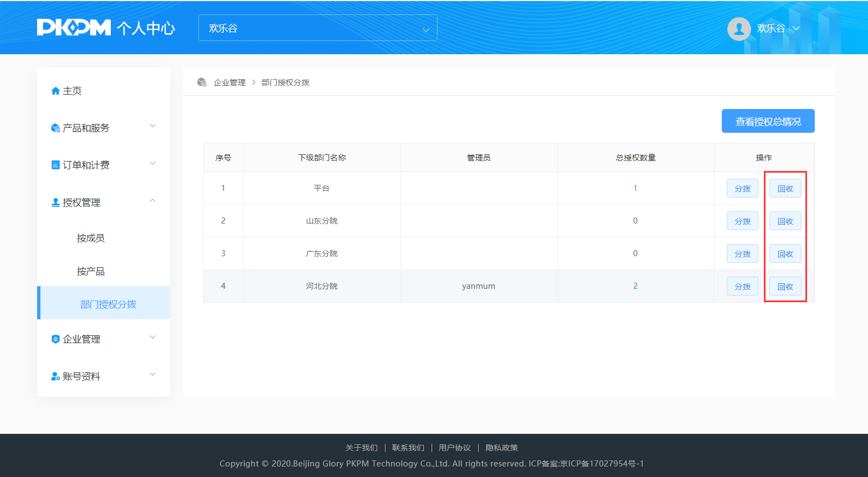This screenshot has width=868, height=477.
Task: Click the document icon next to 订单和计费
Action: (x=55, y=165)
